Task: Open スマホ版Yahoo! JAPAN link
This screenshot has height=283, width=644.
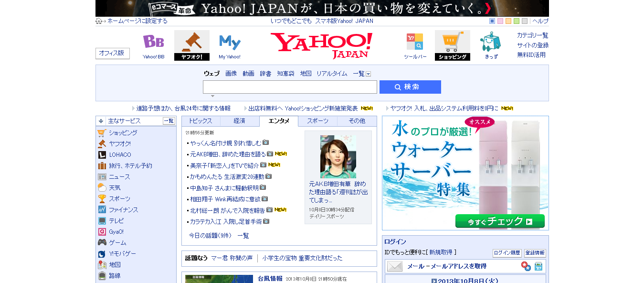Action: (x=343, y=21)
